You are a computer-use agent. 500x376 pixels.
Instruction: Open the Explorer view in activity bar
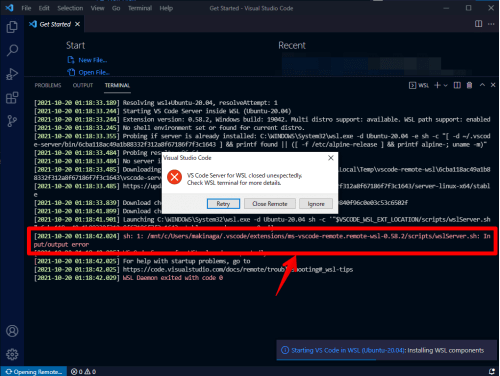[x=12, y=27]
